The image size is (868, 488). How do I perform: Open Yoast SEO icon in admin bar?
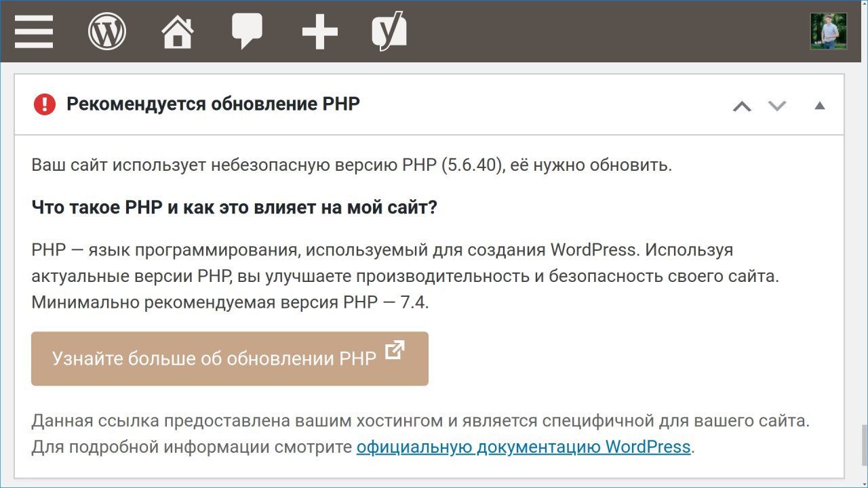tap(389, 31)
